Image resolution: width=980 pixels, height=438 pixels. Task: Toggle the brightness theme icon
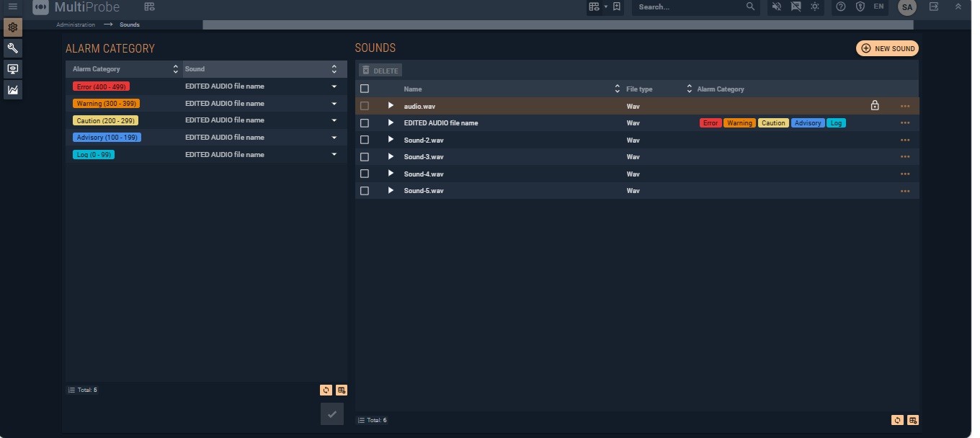tap(814, 6)
